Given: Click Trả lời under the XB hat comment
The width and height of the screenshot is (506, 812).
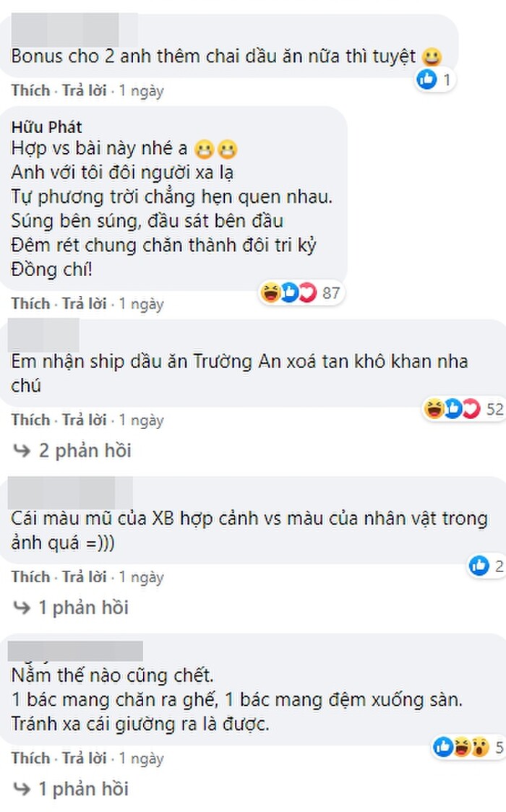Looking at the screenshot, I should coord(84,577).
